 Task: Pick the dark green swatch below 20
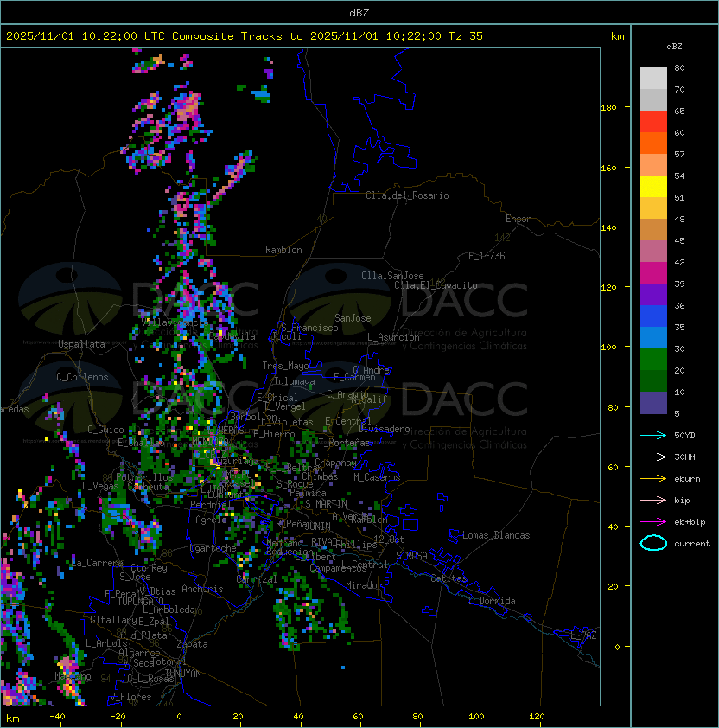pyautogui.click(x=653, y=380)
